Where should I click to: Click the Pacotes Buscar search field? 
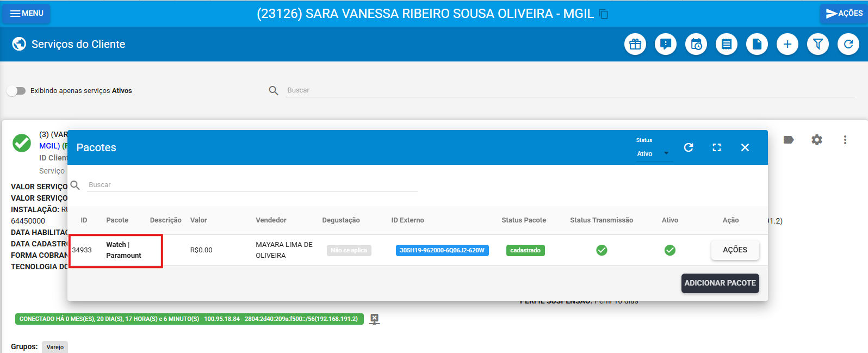(252, 185)
